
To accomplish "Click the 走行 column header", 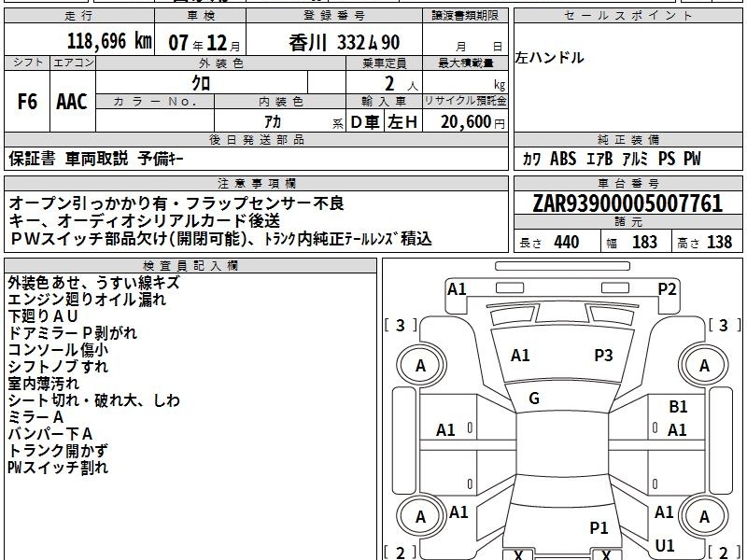I will [79, 16].
